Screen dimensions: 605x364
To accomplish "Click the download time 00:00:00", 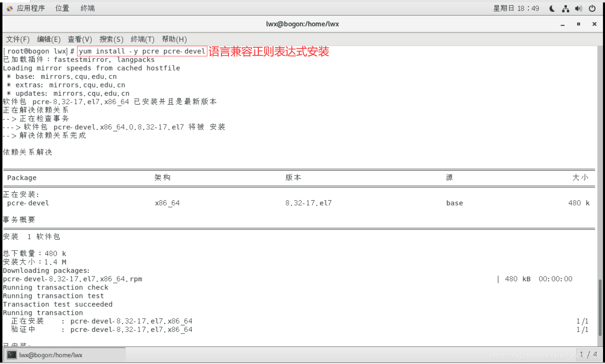I will coord(555,279).
